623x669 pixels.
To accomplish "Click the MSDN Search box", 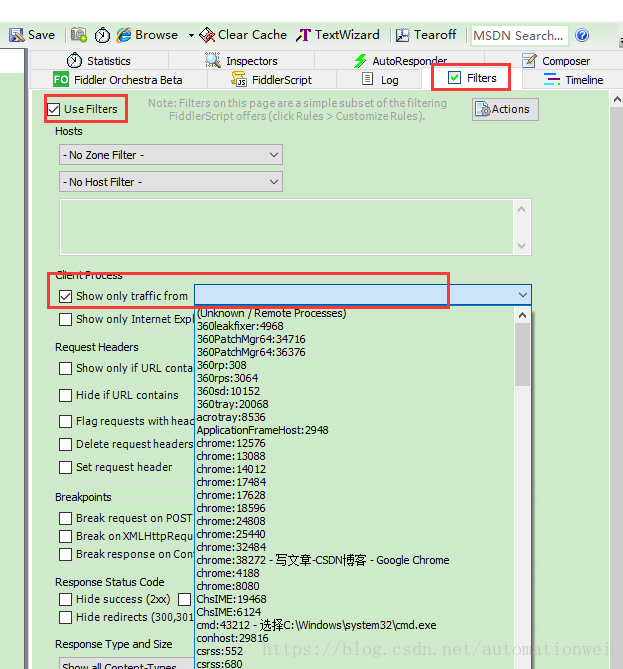I will 519,35.
